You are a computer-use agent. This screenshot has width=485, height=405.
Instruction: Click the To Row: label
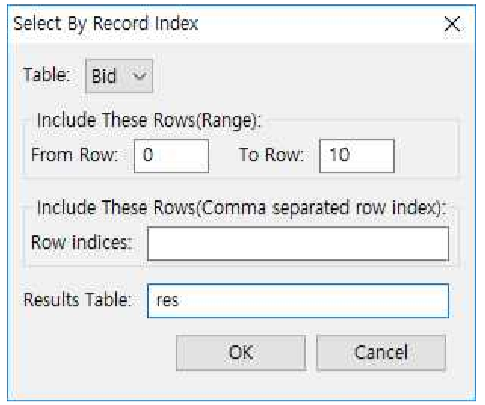[x=272, y=155]
